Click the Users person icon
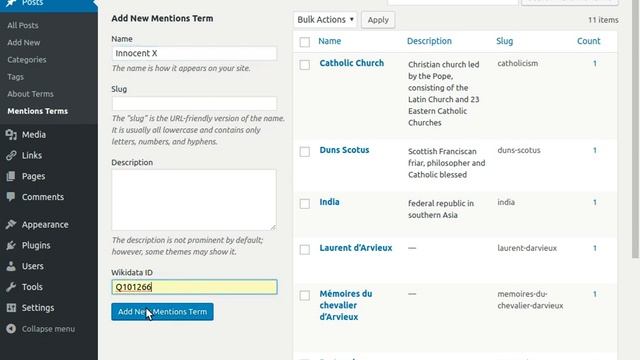This screenshot has height=360, width=640. click(11, 266)
